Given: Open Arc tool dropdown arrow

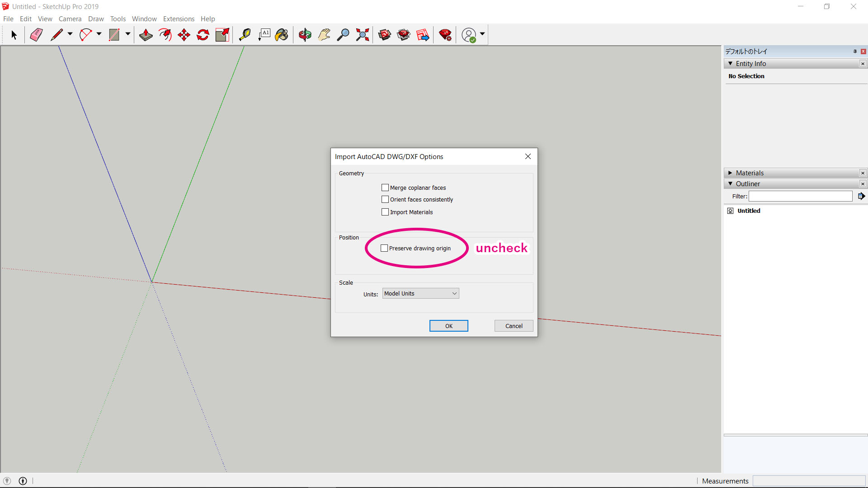Looking at the screenshot, I should (x=99, y=34).
